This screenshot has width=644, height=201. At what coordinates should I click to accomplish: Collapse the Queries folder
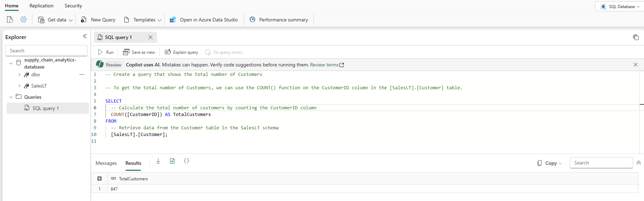click(x=11, y=97)
